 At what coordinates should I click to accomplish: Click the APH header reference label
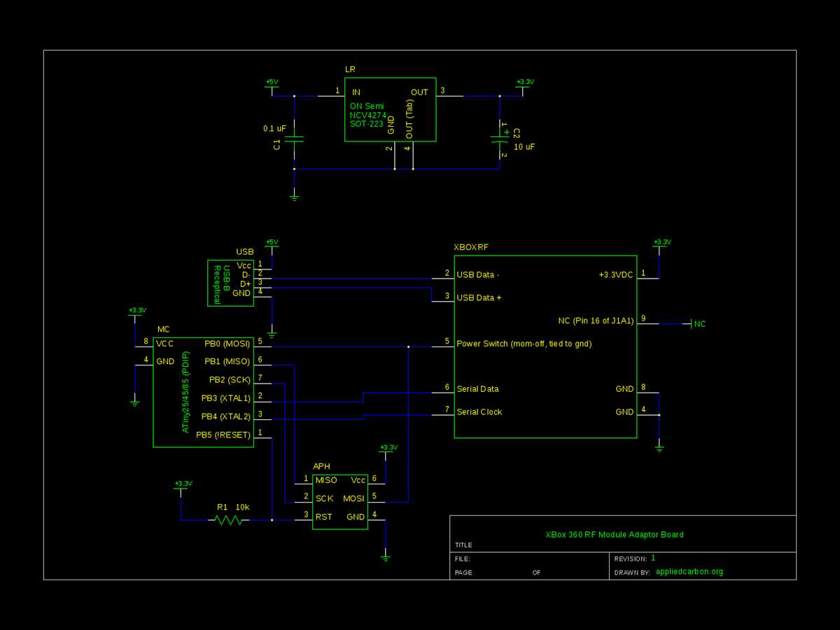tap(321, 466)
